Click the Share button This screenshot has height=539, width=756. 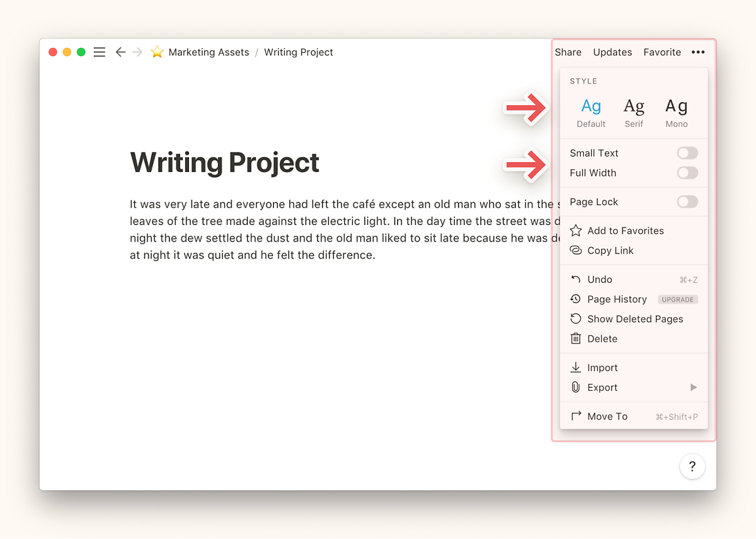click(x=568, y=52)
